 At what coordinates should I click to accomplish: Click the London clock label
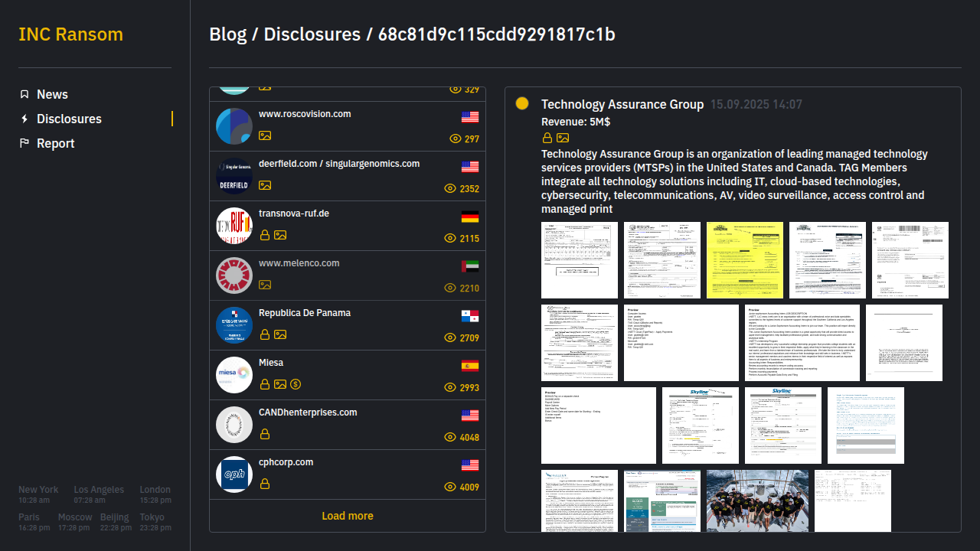point(155,490)
